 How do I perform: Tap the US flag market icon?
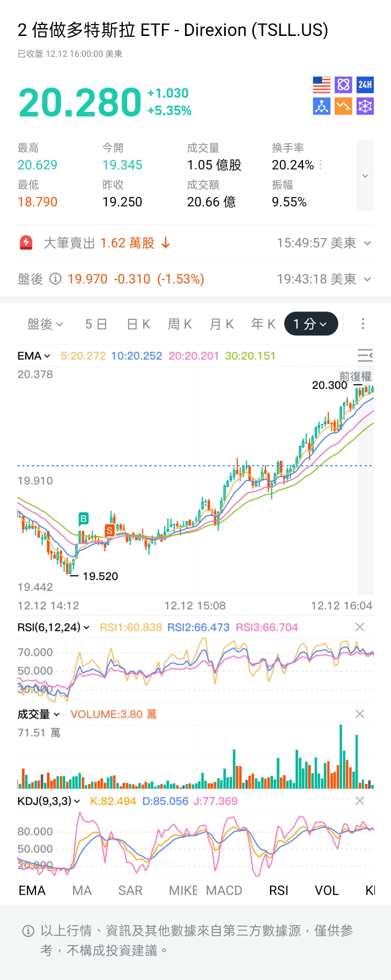[x=322, y=85]
